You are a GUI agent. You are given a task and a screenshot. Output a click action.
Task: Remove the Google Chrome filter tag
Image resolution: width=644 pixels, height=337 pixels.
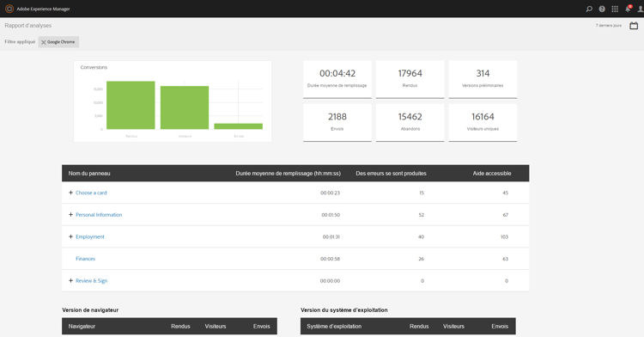click(44, 42)
